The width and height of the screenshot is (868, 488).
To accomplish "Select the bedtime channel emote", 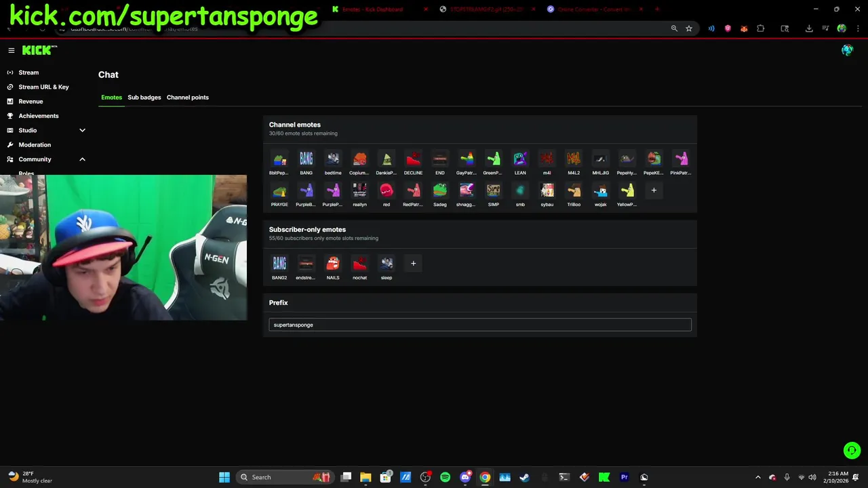I will [x=333, y=159].
